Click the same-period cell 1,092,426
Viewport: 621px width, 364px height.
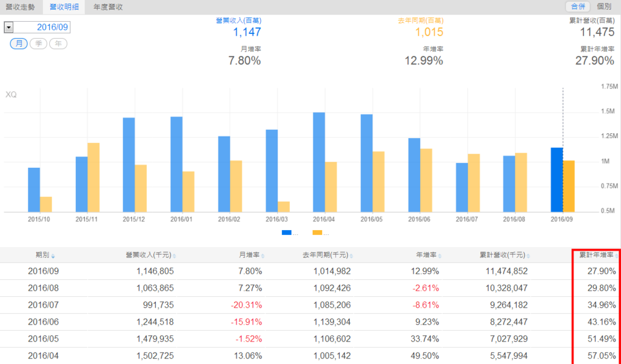[x=332, y=288]
